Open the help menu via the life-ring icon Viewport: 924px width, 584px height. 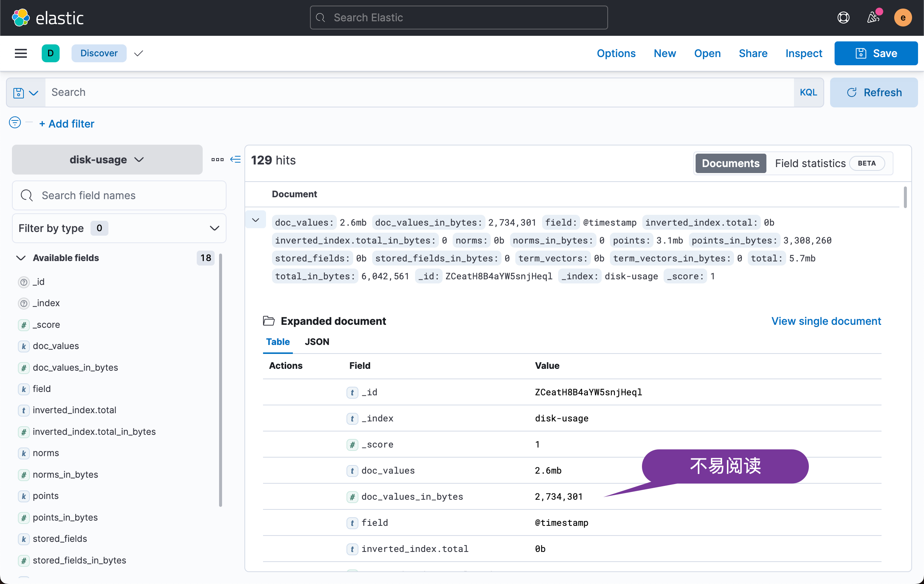[843, 18]
